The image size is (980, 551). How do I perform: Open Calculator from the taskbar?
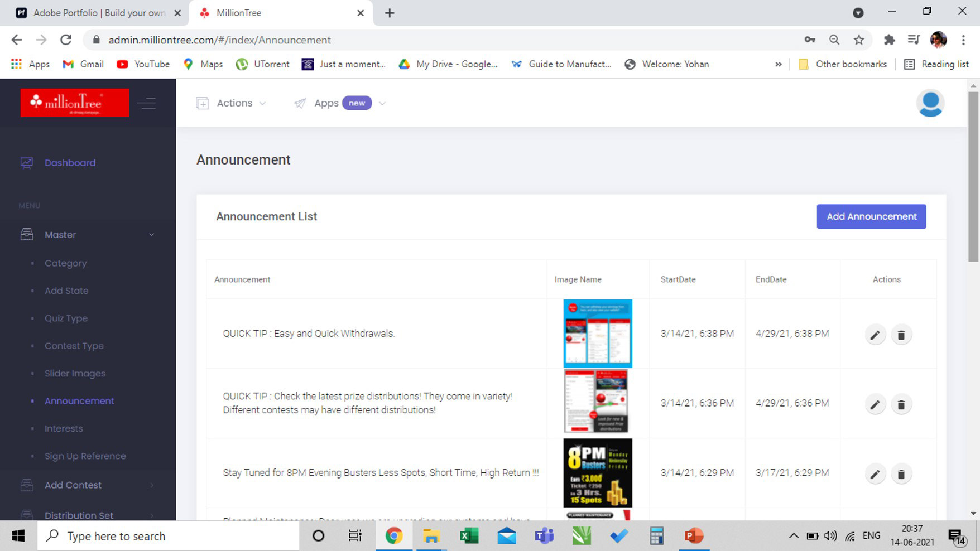(656, 536)
